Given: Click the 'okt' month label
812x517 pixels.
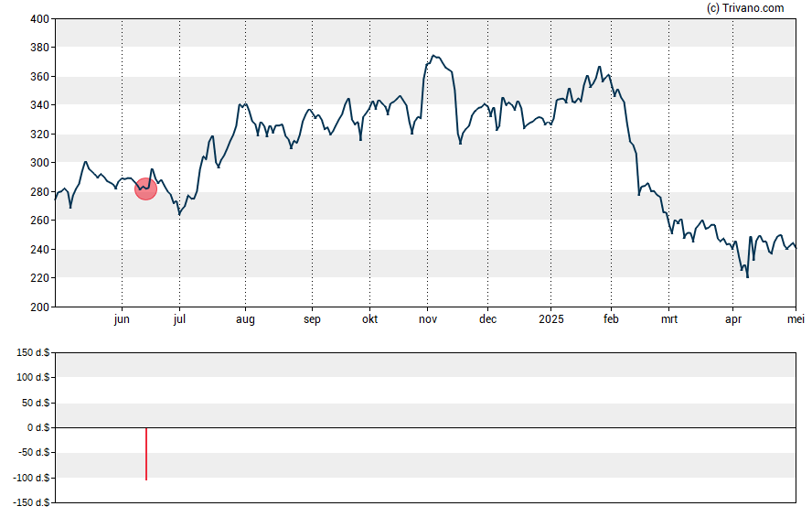Looking at the screenshot, I should coord(369,319).
